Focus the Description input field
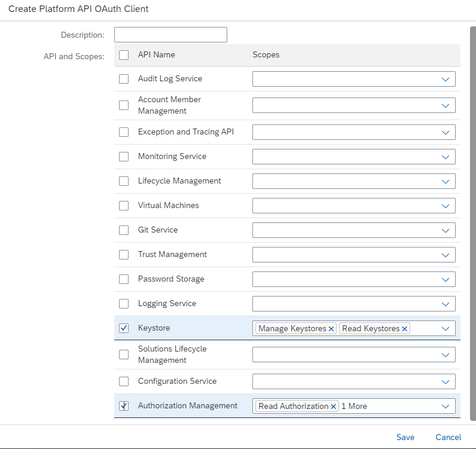 170,35
